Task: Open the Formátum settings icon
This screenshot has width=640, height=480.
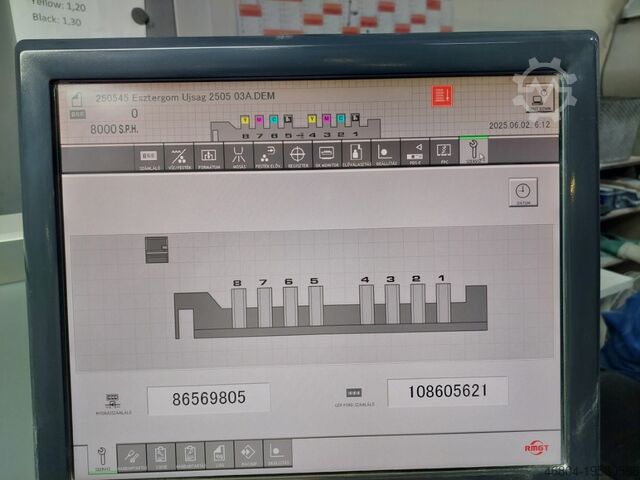Action: point(208,156)
